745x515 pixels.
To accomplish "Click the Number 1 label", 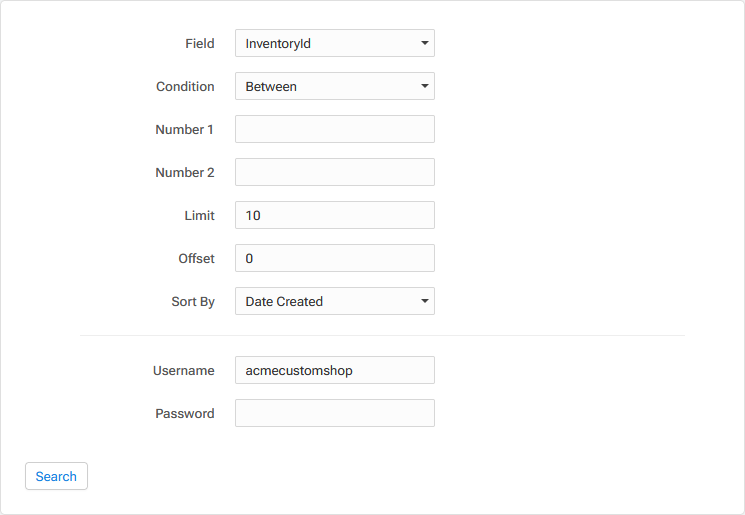I will (184, 129).
